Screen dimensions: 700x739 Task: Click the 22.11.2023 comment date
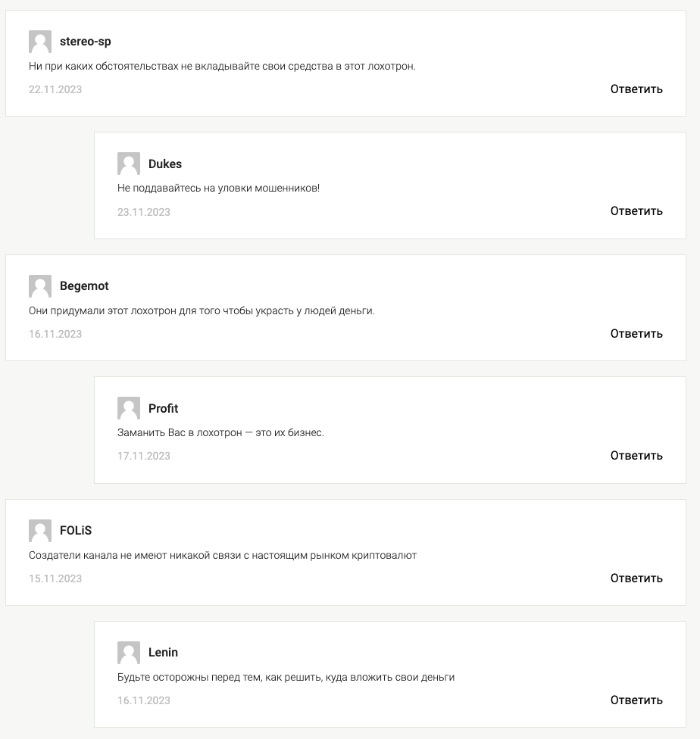55,89
